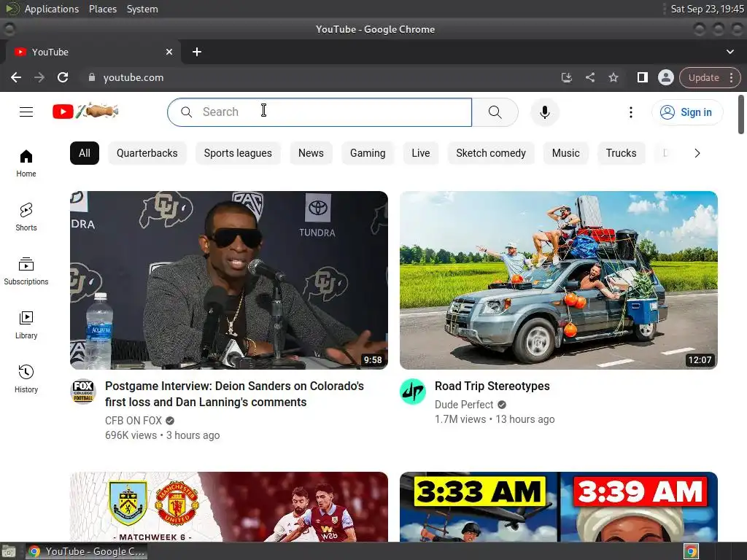The width and height of the screenshot is (747, 560).
Task: Bookmark this tab with star icon
Action: [613, 77]
